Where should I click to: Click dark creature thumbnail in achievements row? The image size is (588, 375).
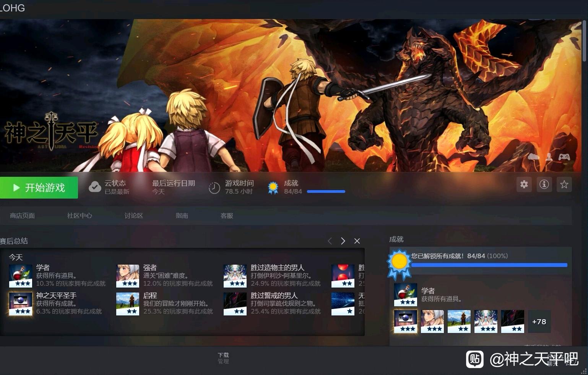pyautogui.click(x=513, y=322)
